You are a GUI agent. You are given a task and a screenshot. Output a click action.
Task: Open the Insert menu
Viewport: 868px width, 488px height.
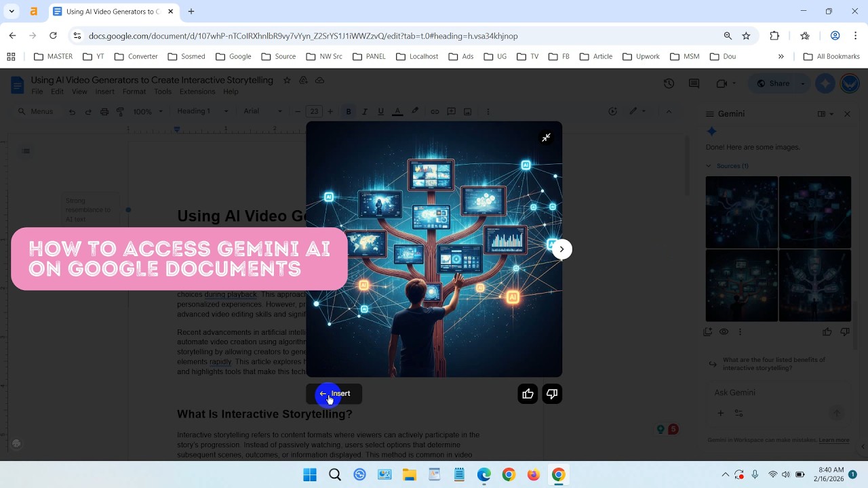pos(104,91)
